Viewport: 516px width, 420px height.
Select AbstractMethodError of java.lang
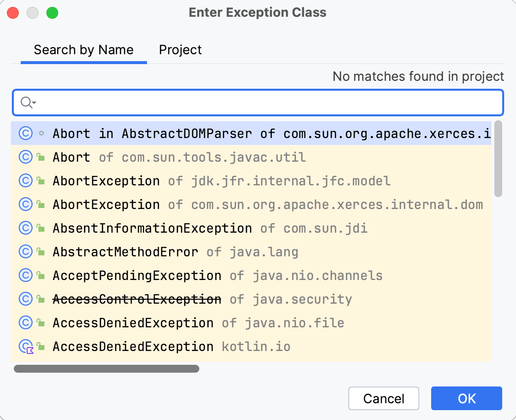(251, 251)
